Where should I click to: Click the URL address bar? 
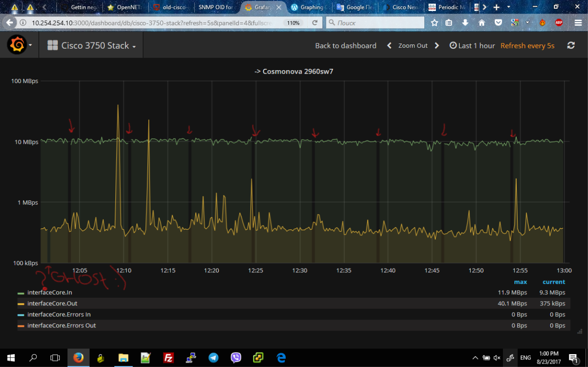click(x=144, y=22)
